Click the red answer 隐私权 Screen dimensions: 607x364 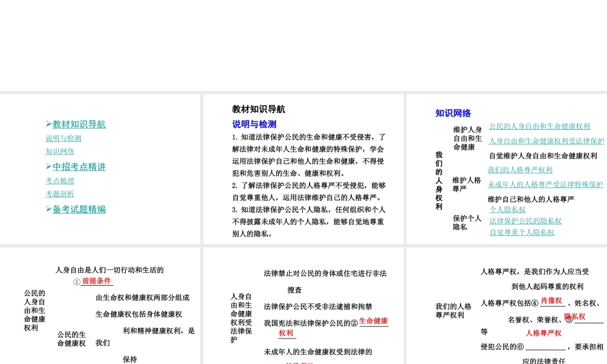point(575,317)
